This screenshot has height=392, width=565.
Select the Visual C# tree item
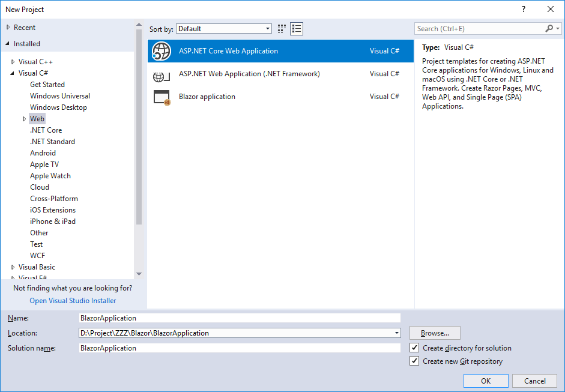[x=33, y=73]
